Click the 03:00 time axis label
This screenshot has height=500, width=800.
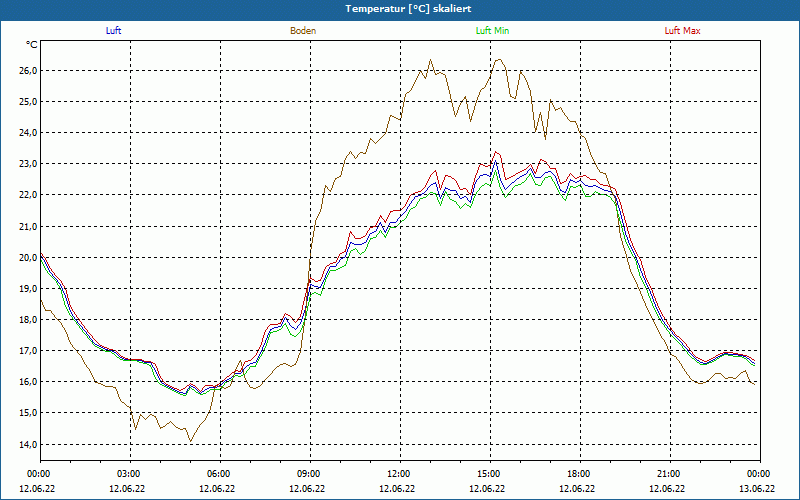(129, 474)
